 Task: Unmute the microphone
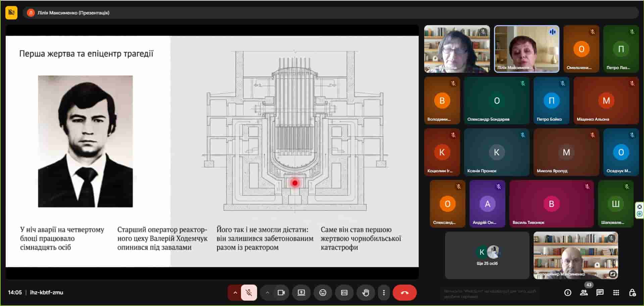[249, 293]
